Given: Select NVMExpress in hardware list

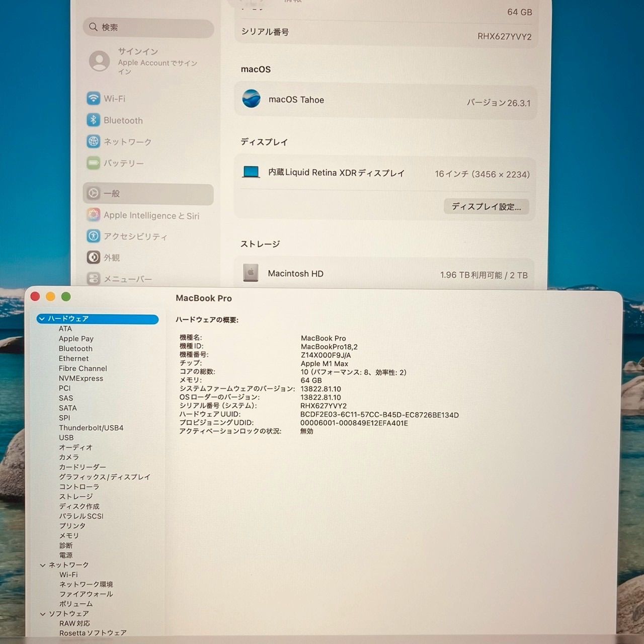Looking at the screenshot, I should (81, 378).
